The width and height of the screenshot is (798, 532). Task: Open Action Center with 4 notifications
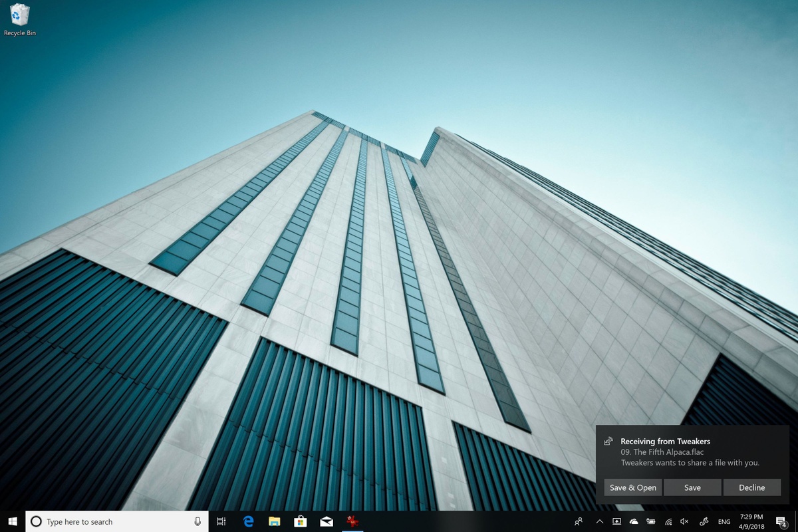click(x=782, y=522)
